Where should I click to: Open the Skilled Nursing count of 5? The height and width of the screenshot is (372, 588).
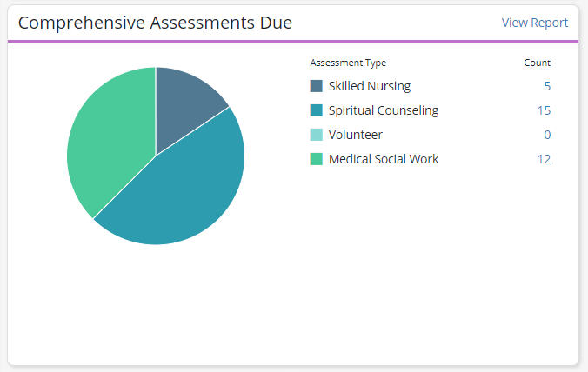click(547, 86)
